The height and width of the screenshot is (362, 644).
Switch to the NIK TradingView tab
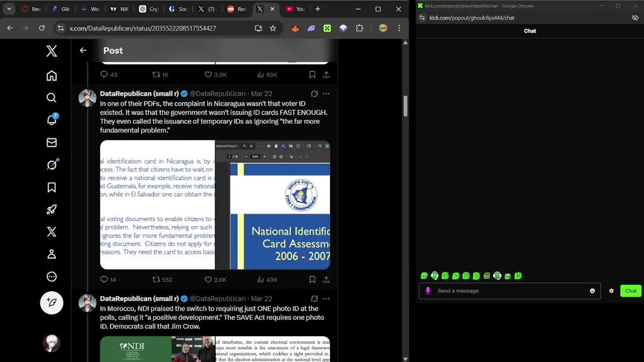[120, 9]
